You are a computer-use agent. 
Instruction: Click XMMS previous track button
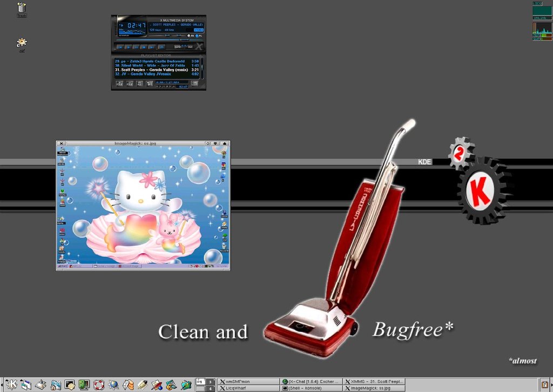pos(120,47)
